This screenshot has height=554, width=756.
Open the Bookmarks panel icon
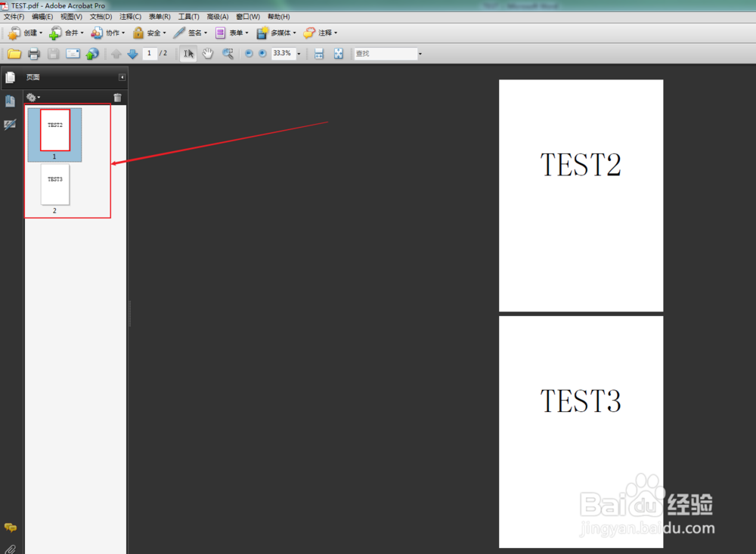[x=10, y=101]
